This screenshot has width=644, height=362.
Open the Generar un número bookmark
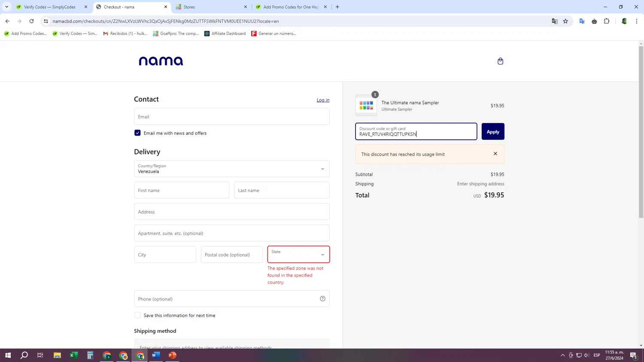coord(273,33)
